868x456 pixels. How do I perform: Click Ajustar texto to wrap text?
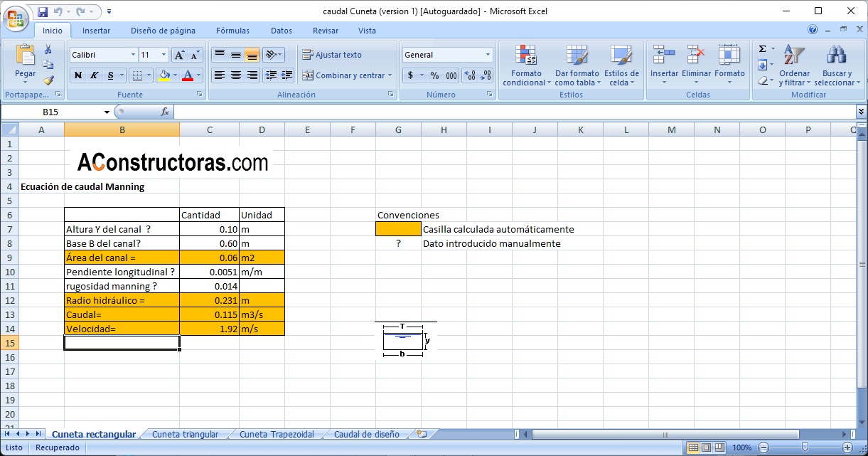(332, 55)
